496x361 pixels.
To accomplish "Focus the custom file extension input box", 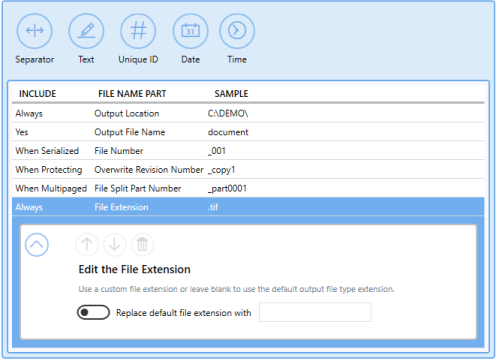I will pos(315,312).
